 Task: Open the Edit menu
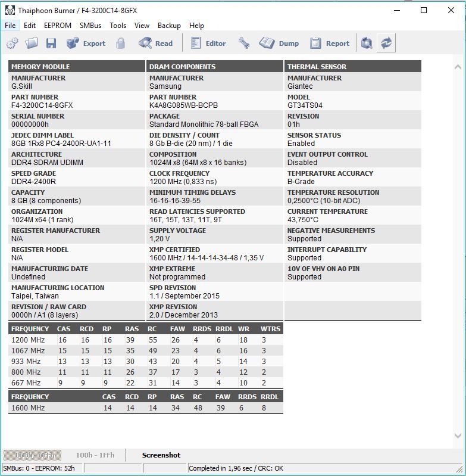pyautogui.click(x=30, y=26)
